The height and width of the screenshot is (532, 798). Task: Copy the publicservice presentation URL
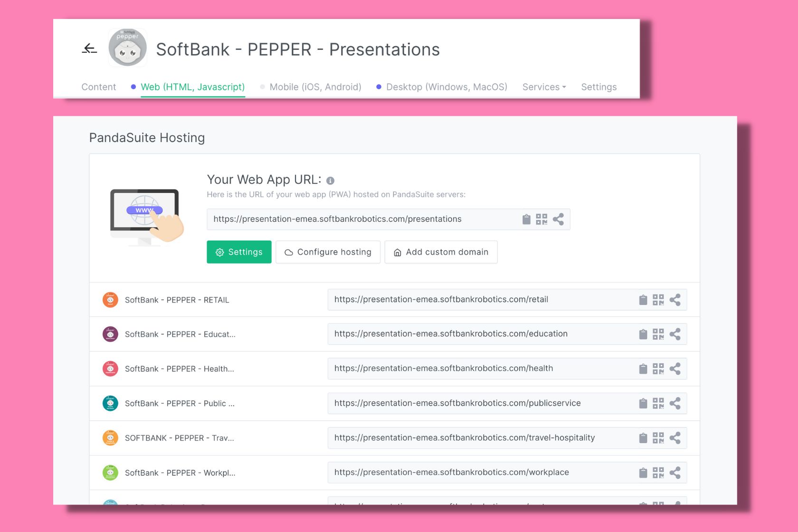coord(643,403)
